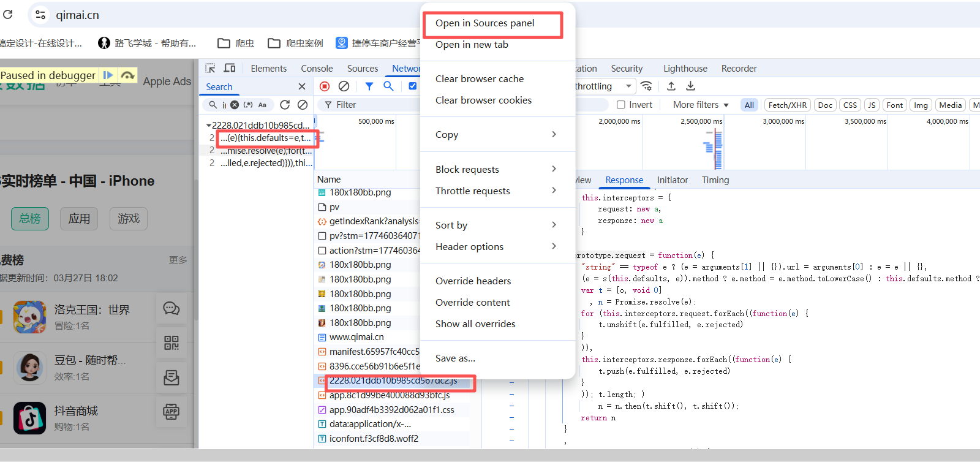
Task: Expand the Sort by submenu
Action: tap(497, 225)
